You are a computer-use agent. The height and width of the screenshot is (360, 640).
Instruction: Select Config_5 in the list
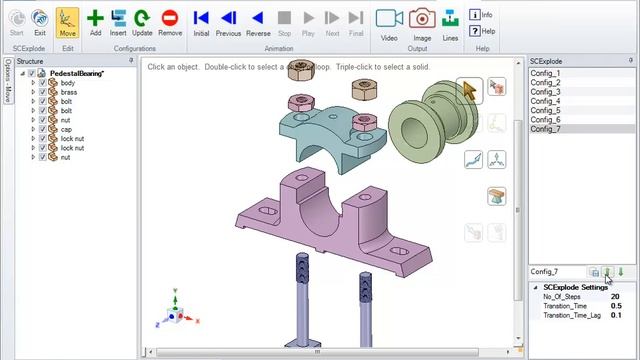(x=582, y=111)
